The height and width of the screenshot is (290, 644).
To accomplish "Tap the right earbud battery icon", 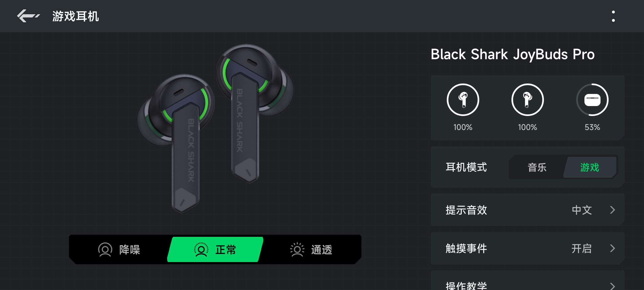I will click(x=528, y=100).
